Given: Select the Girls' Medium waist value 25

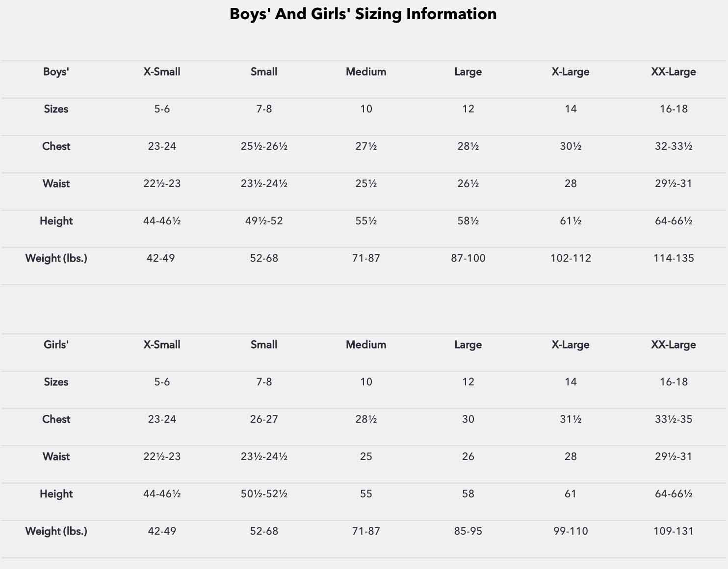Looking at the screenshot, I should click(366, 457).
